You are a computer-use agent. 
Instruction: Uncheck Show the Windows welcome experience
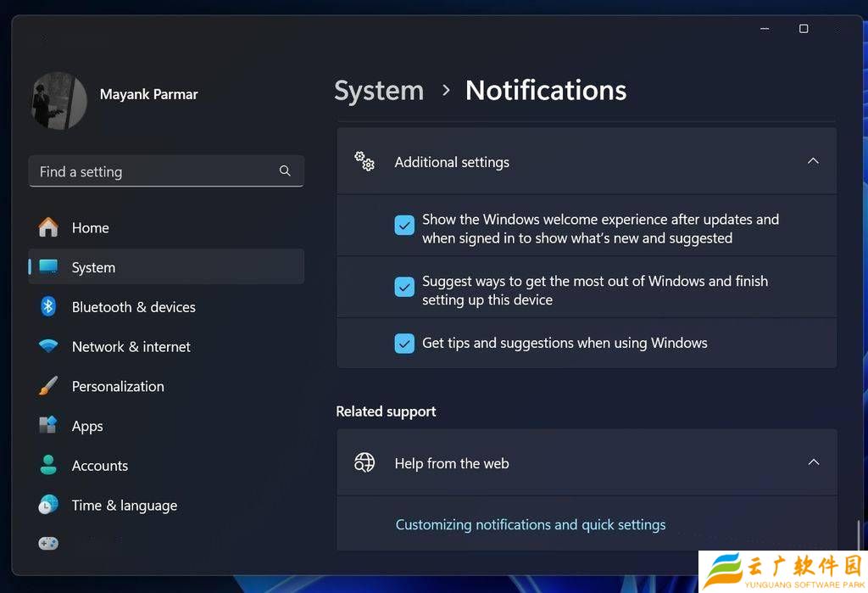(x=404, y=226)
